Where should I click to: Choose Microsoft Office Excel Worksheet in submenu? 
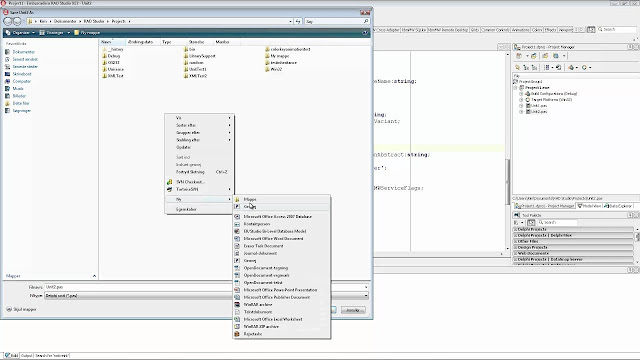pyautogui.click(x=282, y=319)
